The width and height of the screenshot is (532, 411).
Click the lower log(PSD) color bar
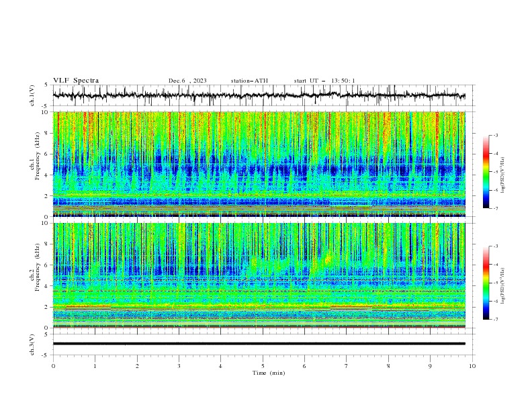tap(486, 283)
